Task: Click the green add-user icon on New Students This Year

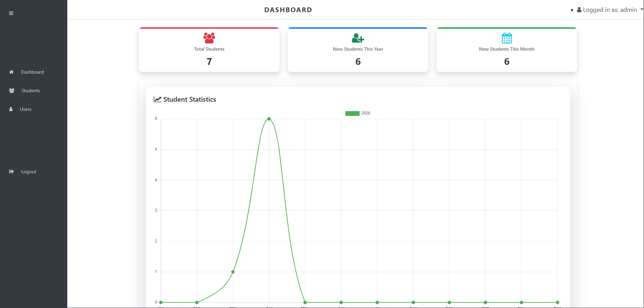Action: point(358,38)
